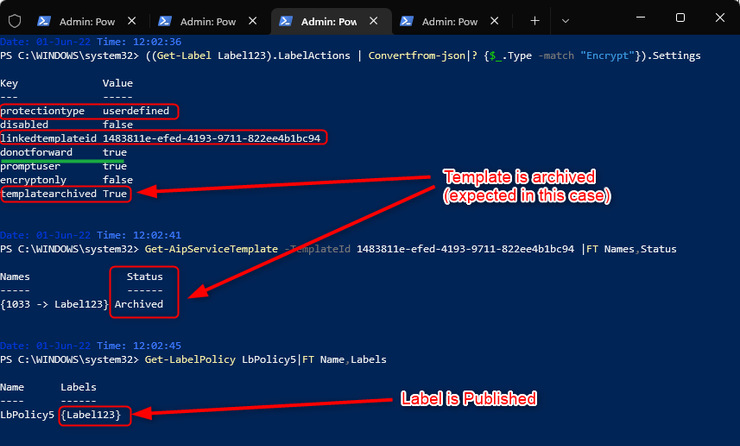The width and height of the screenshot is (740, 446).
Task: Click the 'userdefined' value
Action: tap(136, 111)
